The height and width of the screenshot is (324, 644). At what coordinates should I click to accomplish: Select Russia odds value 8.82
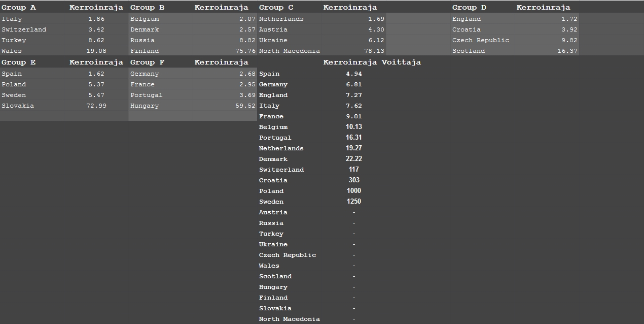click(246, 40)
